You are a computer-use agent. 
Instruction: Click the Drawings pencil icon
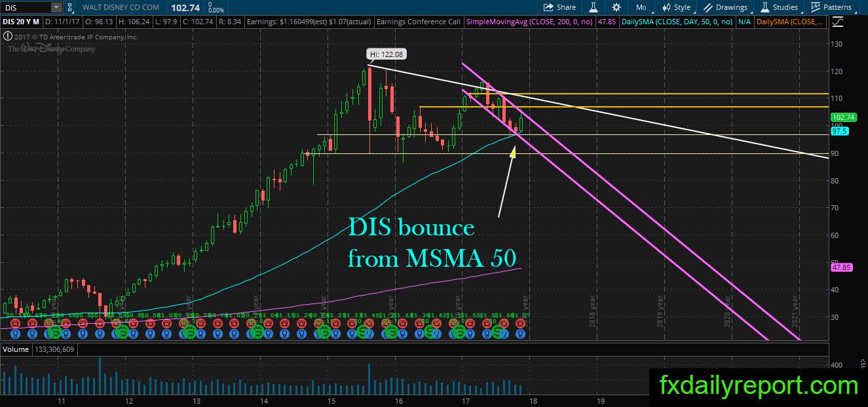coord(709,7)
